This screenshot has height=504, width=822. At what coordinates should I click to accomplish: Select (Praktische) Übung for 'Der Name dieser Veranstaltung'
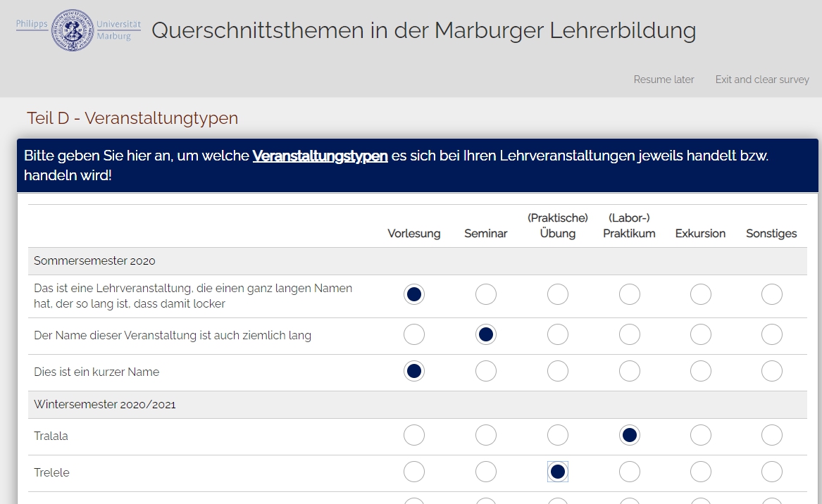(x=558, y=335)
